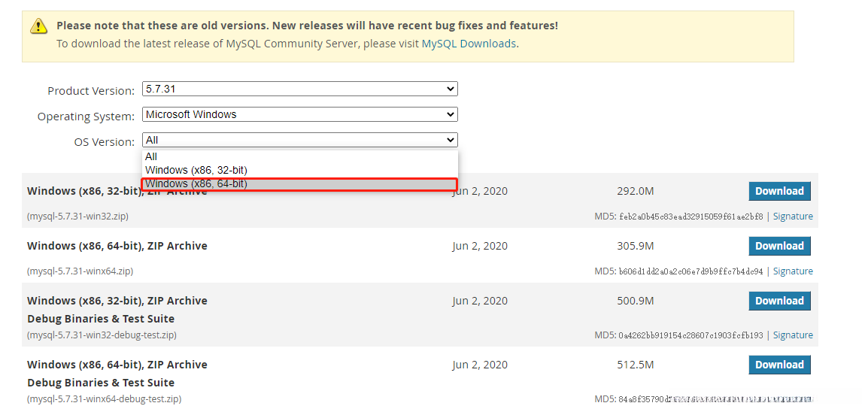868x412 pixels.
Task: Click the 32-bit Debug Binaries & Test Suite title
Action: (101, 319)
